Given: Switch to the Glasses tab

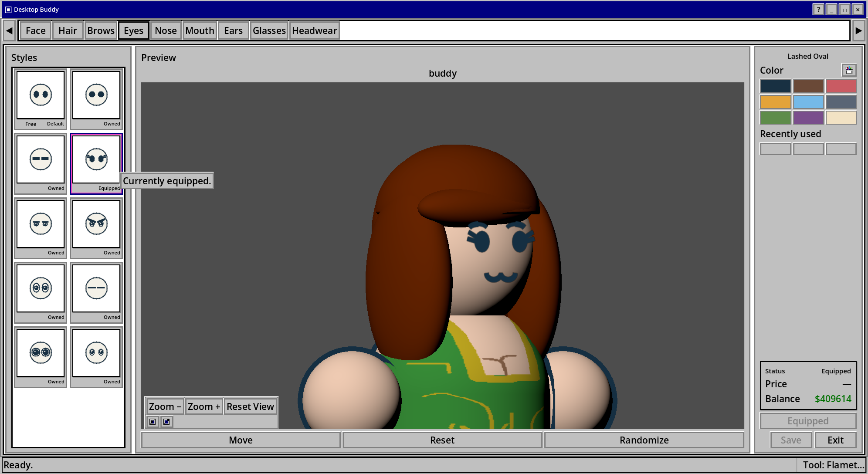Looking at the screenshot, I should tap(269, 30).
